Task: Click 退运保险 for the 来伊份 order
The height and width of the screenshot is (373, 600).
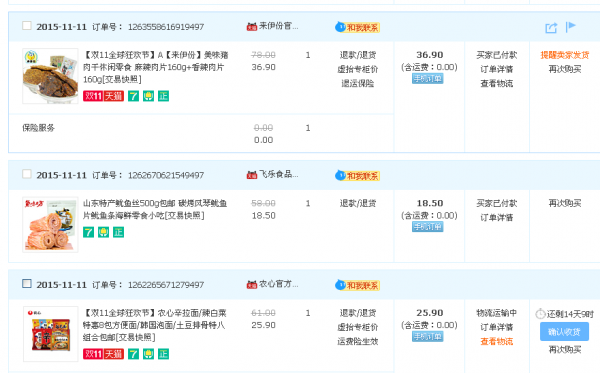Action: [358, 83]
